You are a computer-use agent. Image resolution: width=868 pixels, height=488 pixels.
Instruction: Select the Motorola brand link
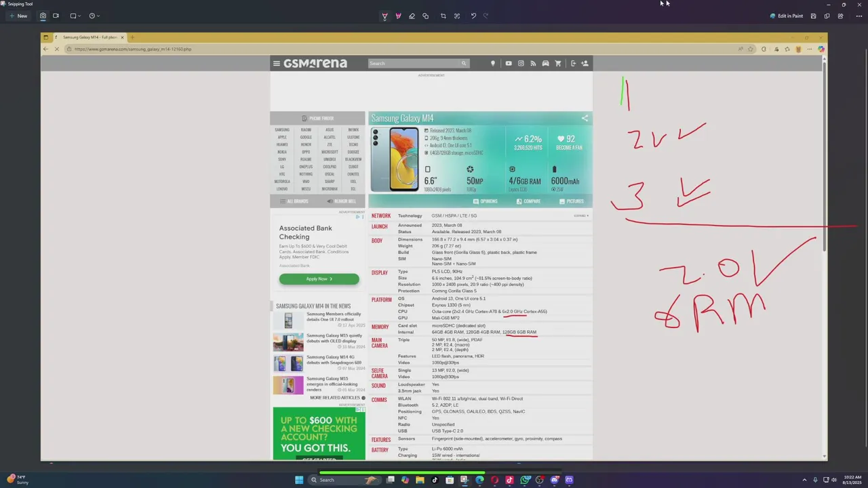tap(282, 182)
